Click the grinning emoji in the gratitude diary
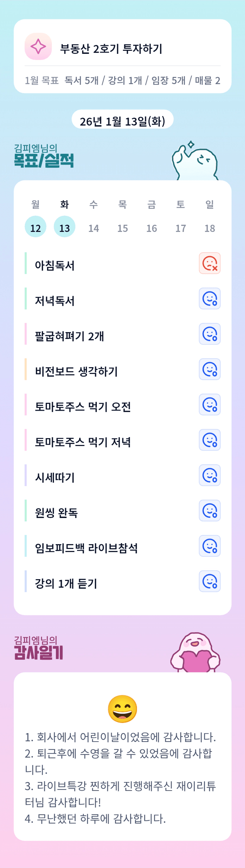245x868 pixels. point(123,709)
